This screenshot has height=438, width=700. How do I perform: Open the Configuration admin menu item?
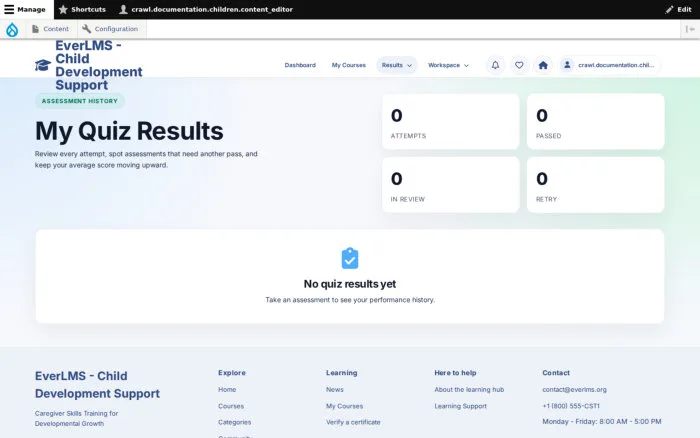click(111, 29)
